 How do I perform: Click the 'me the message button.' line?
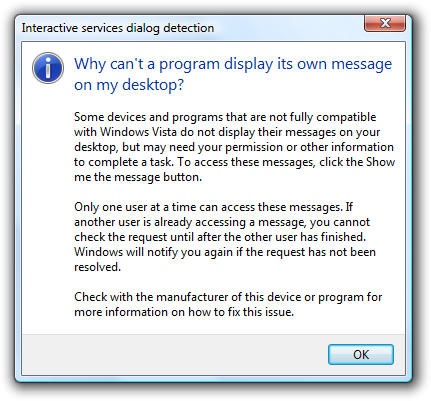click(x=138, y=177)
